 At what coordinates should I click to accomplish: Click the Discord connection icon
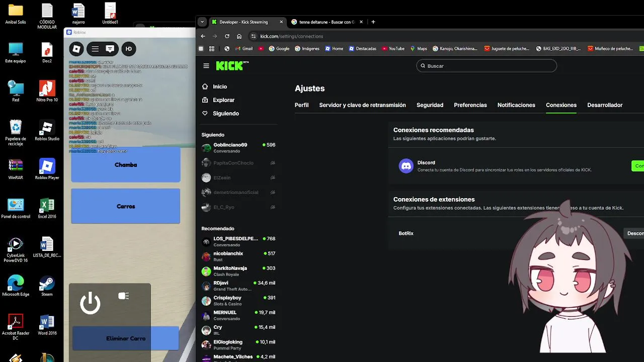(x=406, y=166)
